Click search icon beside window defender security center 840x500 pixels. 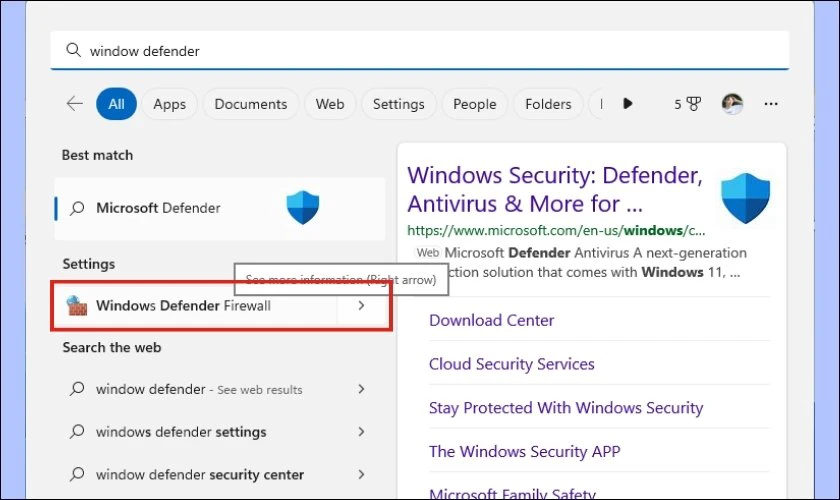click(77, 474)
